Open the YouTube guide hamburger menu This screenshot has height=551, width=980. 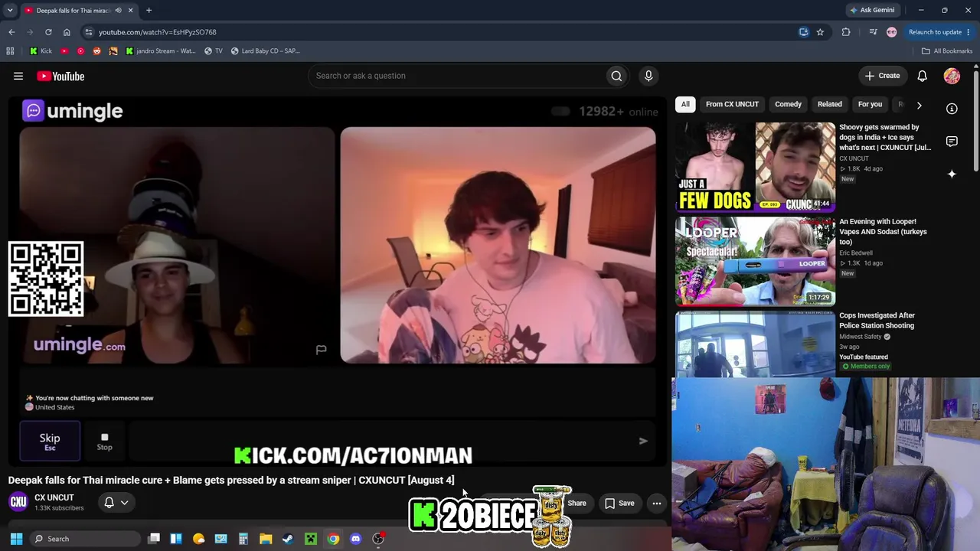coord(18,76)
